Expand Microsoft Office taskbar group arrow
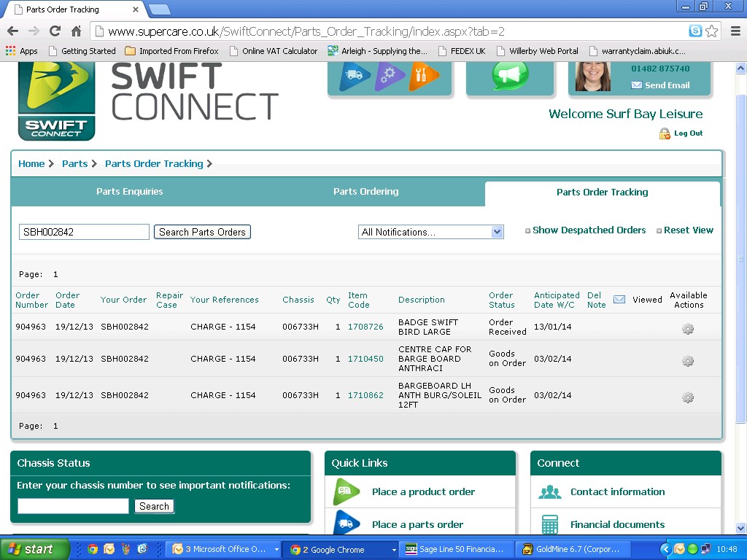The height and width of the screenshot is (560, 747). pos(276,550)
